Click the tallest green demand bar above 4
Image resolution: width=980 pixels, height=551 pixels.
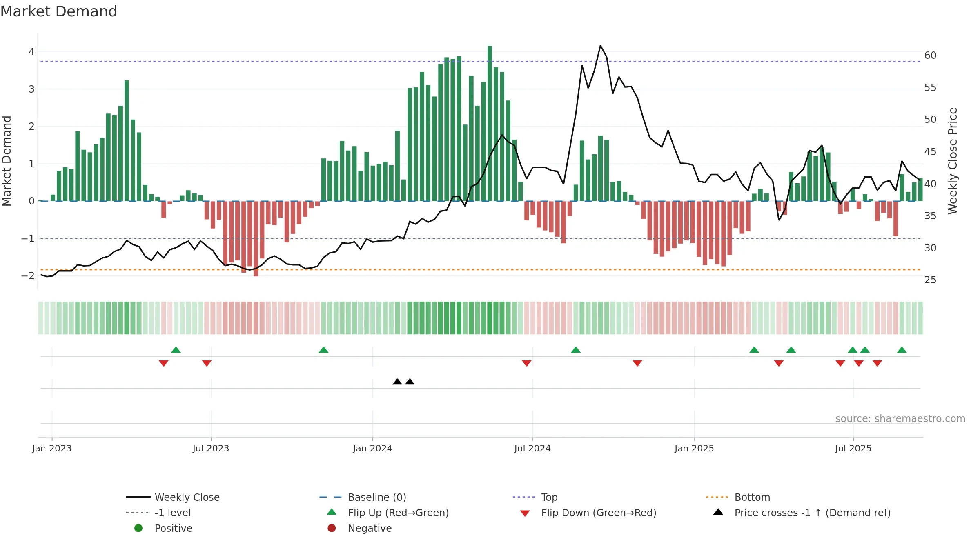(490, 123)
